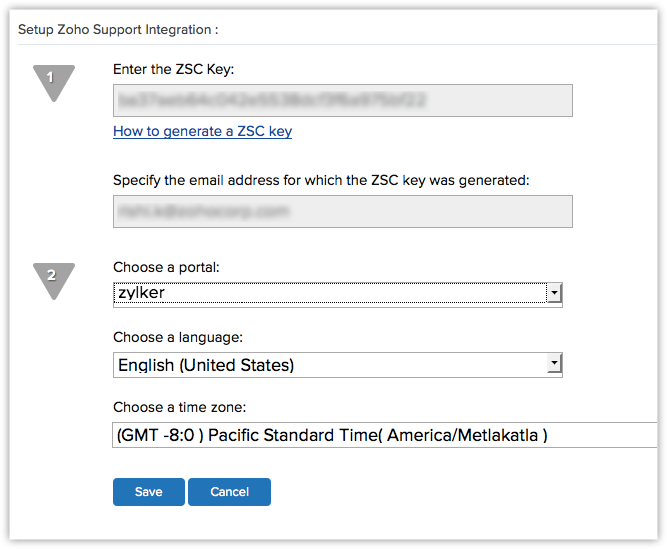Image resolution: width=667 pixels, height=549 pixels.
Task: Click the 'Choose a portal:' label
Action: pos(166,268)
